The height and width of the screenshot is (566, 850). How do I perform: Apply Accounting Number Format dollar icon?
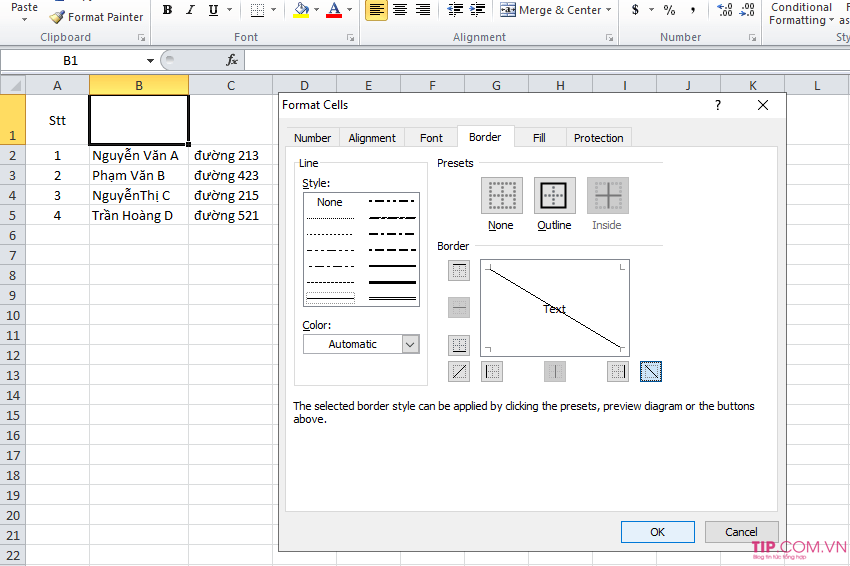pyautogui.click(x=635, y=10)
